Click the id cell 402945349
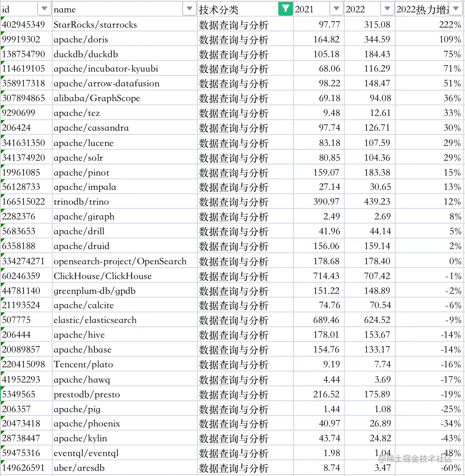This screenshot has width=465, height=476. (x=26, y=24)
